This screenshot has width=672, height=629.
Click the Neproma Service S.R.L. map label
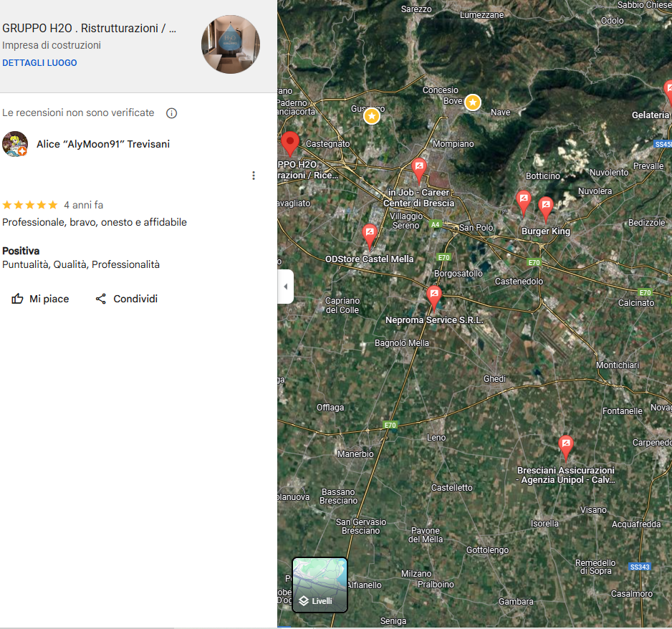coord(434,320)
